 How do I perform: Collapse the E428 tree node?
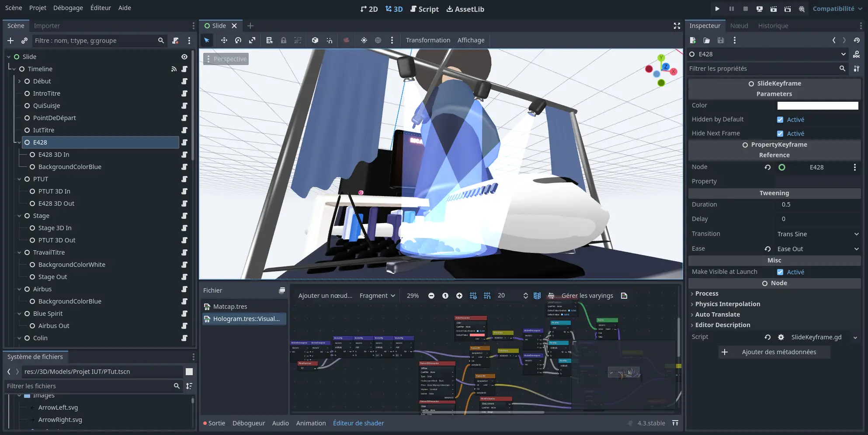(19, 142)
